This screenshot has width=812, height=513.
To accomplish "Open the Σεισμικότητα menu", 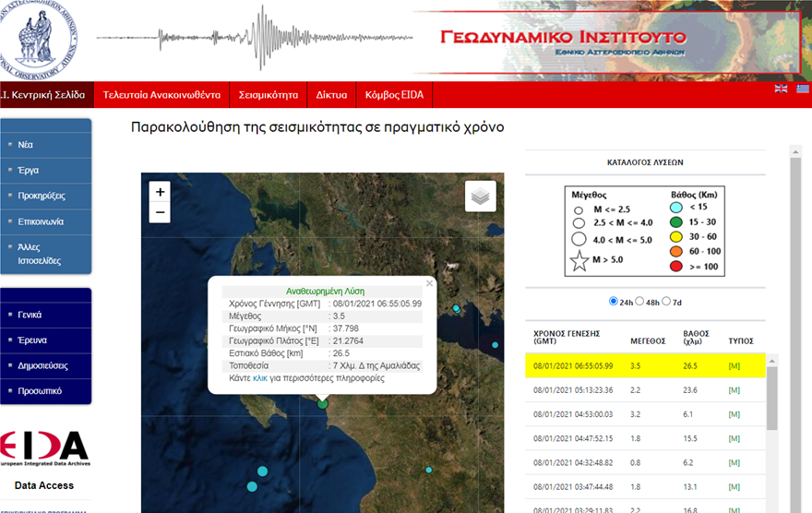I will (269, 95).
